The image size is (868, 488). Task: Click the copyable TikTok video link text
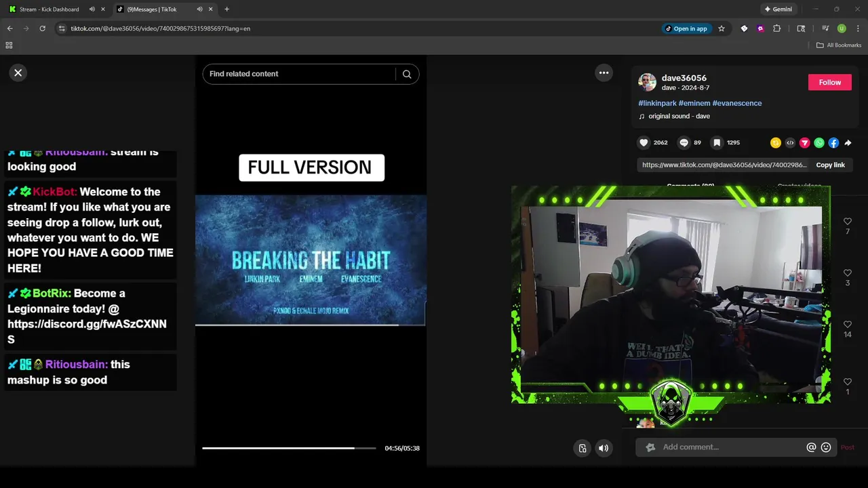click(724, 165)
